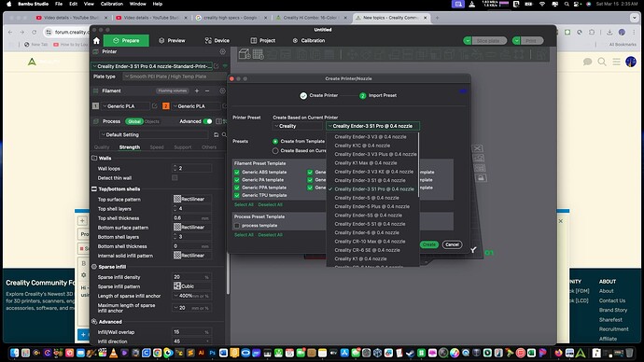Go to the Bambu Studio home screen icon
This screenshot has height=362, width=644.
96,41
